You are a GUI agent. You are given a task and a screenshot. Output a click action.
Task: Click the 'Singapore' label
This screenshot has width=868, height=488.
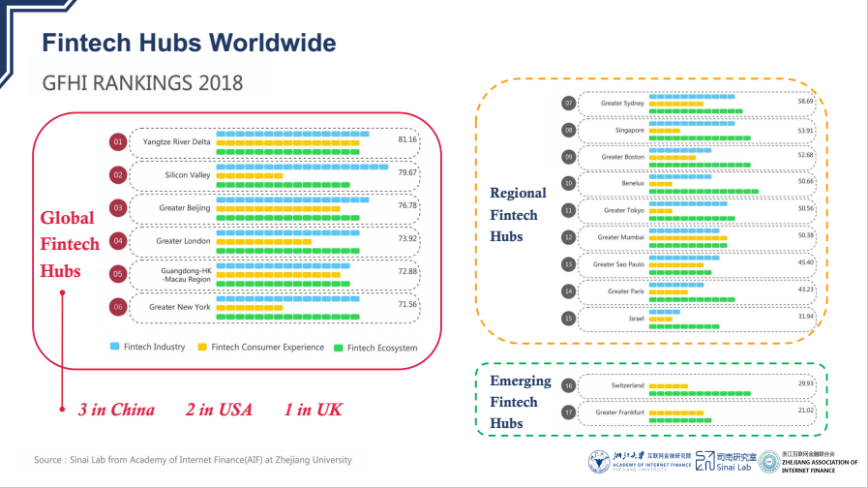point(630,130)
